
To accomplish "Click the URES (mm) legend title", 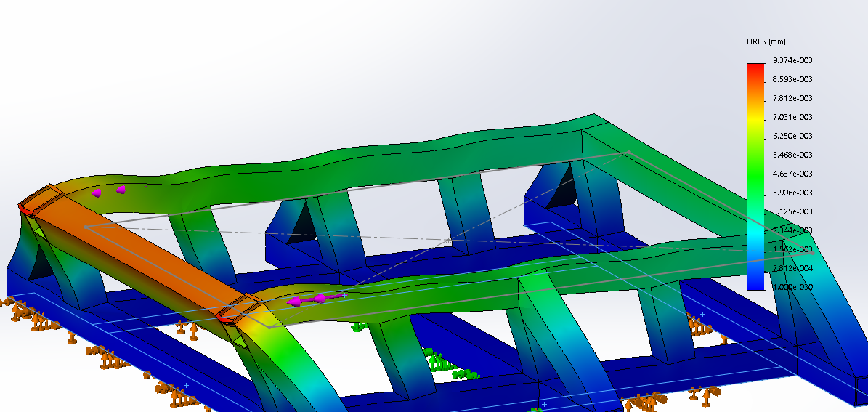I will 766,41.
